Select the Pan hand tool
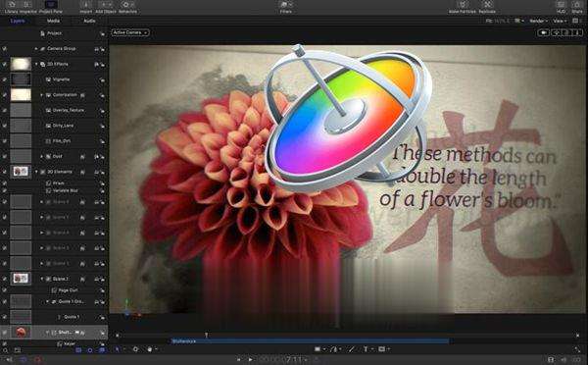588x365 pixels. (x=150, y=349)
